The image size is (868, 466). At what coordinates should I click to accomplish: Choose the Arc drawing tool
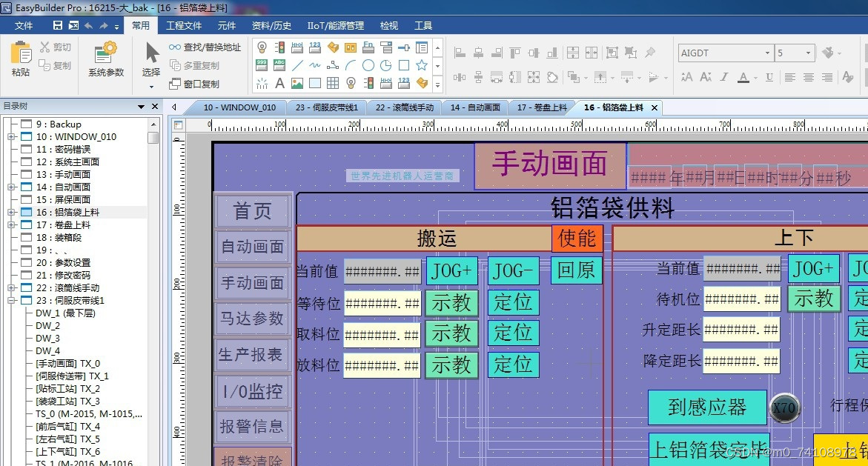pos(351,65)
